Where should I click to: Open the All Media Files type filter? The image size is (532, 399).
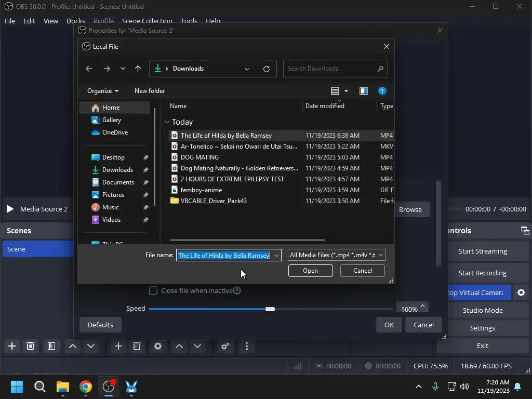click(x=336, y=255)
